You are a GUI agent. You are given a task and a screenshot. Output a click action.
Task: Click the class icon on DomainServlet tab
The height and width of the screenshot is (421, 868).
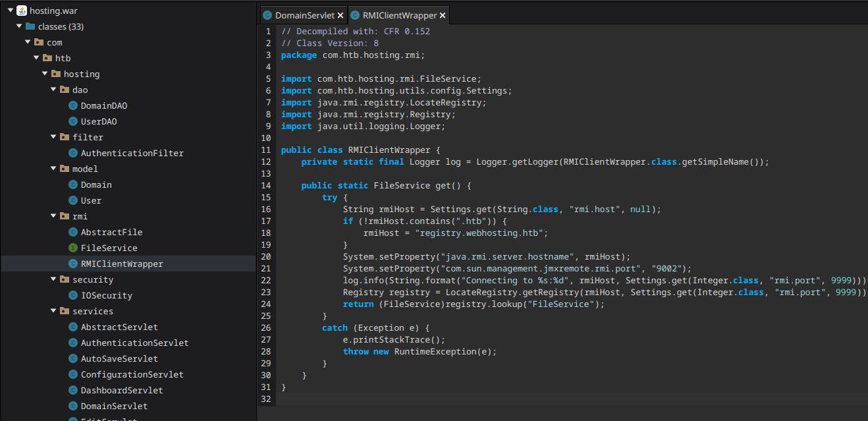[x=267, y=15]
